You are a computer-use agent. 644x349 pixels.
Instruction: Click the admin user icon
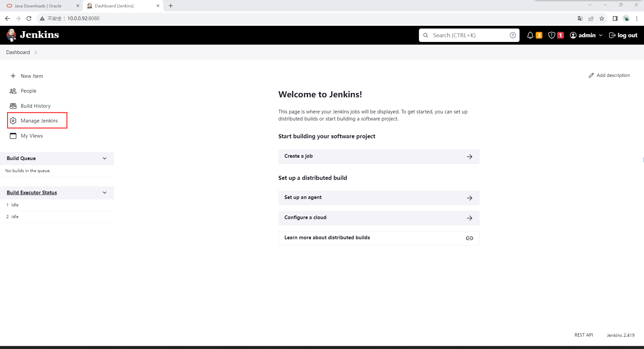click(x=573, y=35)
